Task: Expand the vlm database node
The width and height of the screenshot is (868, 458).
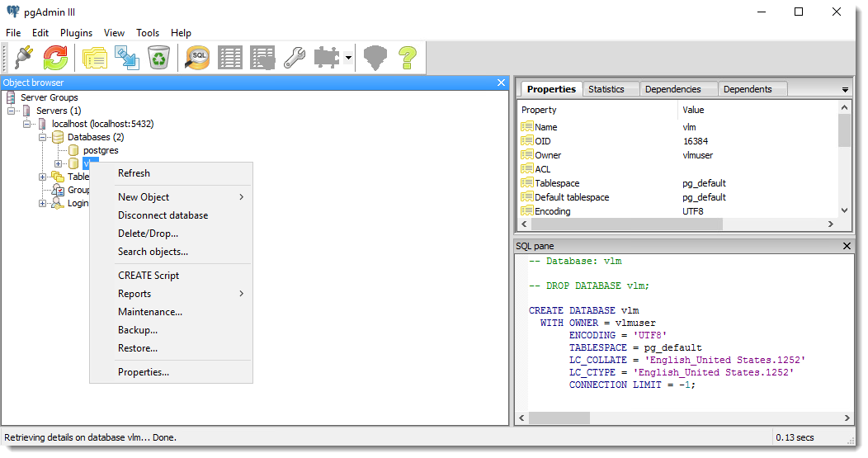Action: click(58, 164)
